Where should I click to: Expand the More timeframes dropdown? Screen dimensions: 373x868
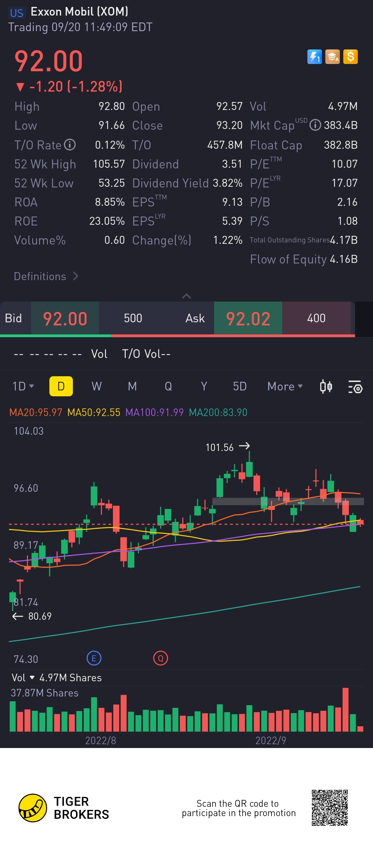285,386
